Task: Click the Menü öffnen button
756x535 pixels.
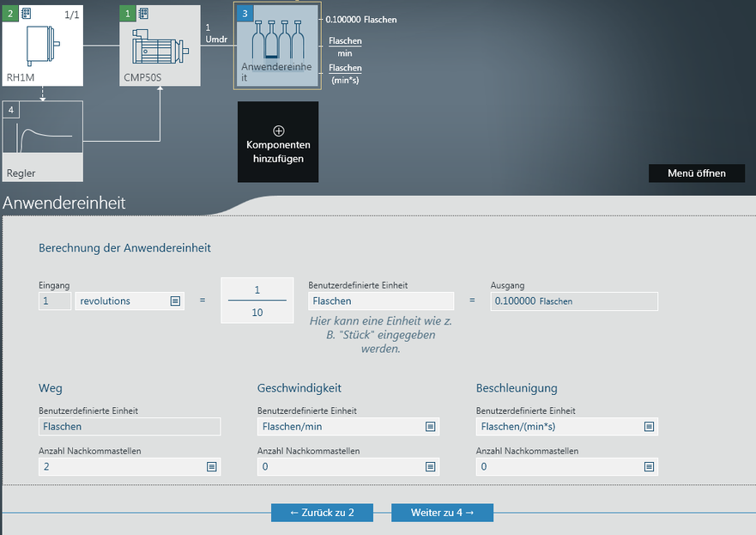Action: pyautogui.click(x=696, y=173)
